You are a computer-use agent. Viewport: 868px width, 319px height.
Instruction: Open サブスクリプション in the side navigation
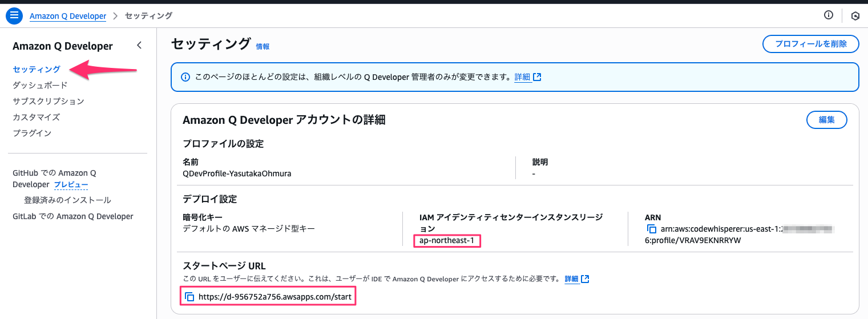tap(49, 101)
